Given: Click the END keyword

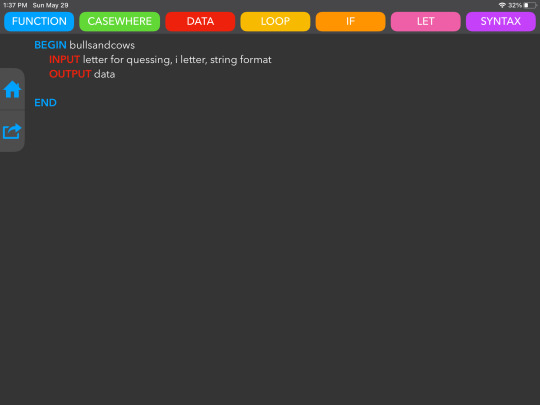Looking at the screenshot, I should tap(45, 103).
